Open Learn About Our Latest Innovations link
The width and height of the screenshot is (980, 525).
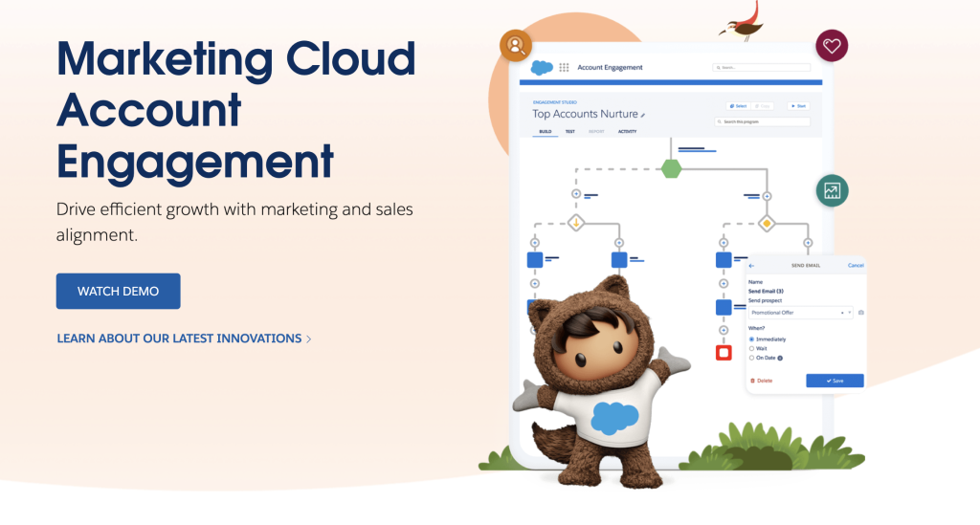[184, 339]
